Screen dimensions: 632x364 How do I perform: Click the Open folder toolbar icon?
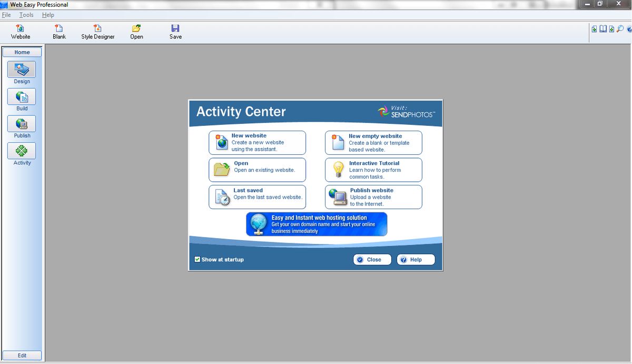136,31
